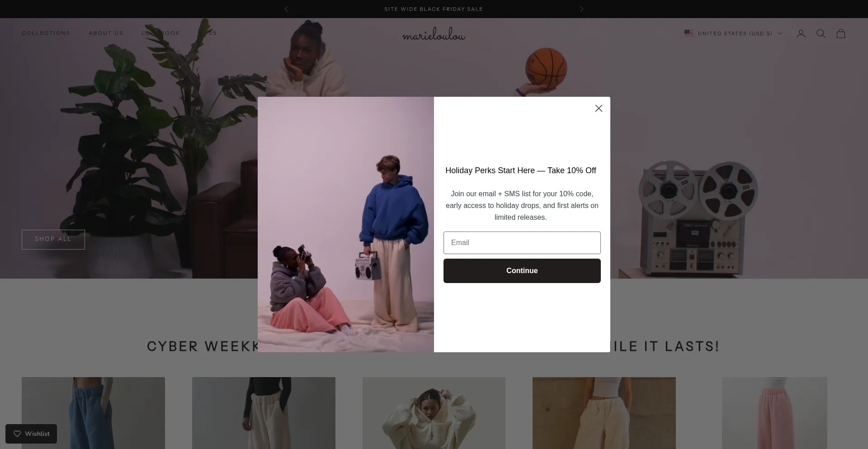Select the blue sweatpants product thumbnail
The width and height of the screenshot is (868, 449).
(93, 413)
